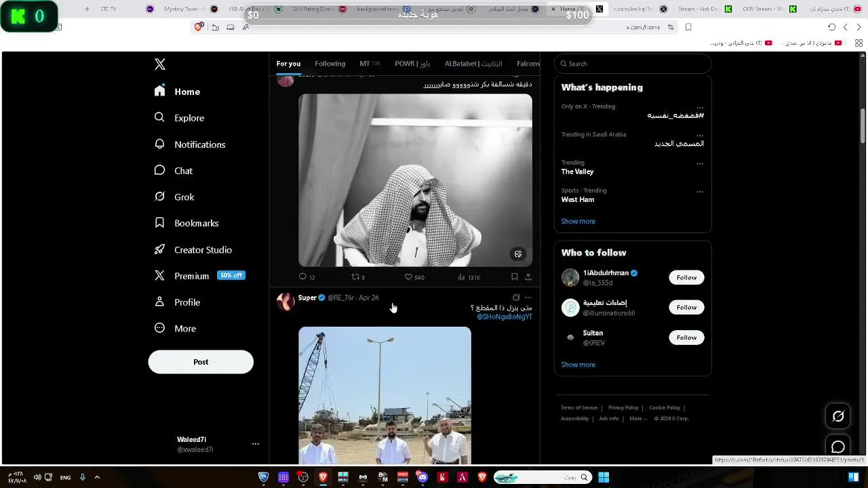Bookmark this page in browser toolbar
The image size is (868, 488).
tap(688, 27)
